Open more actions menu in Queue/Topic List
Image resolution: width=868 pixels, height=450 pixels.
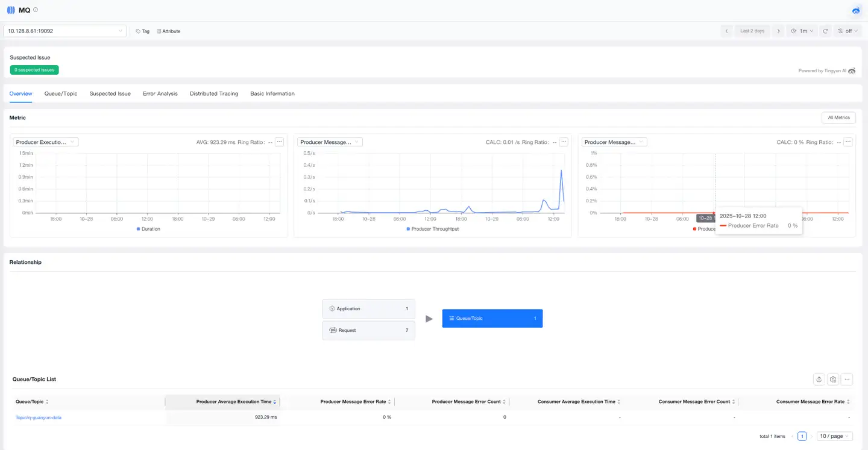point(847,379)
